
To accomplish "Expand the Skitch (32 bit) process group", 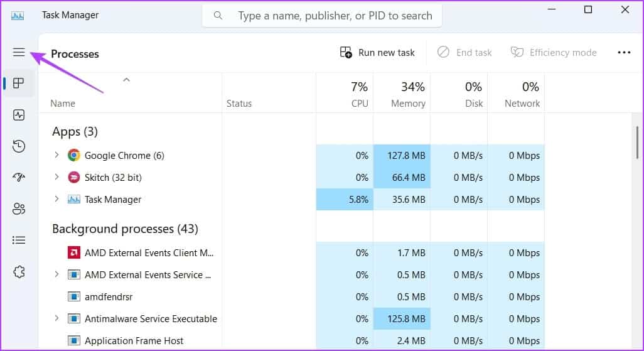I will pos(56,176).
